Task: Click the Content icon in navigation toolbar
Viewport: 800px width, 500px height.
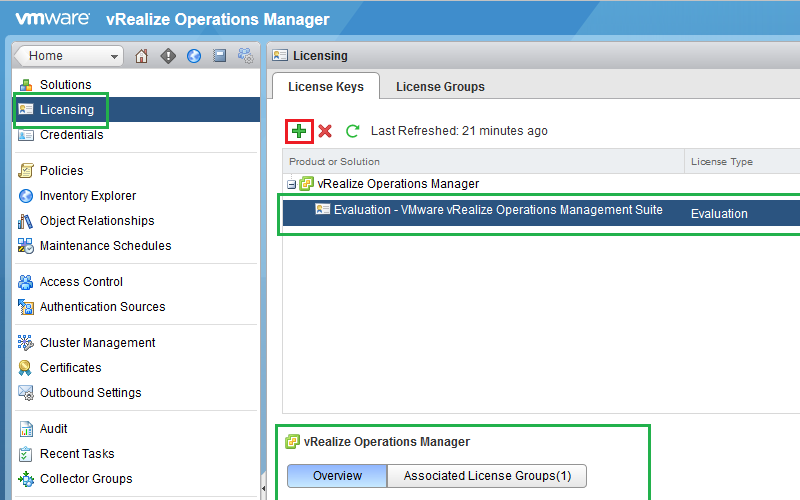Action: (x=219, y=56)
